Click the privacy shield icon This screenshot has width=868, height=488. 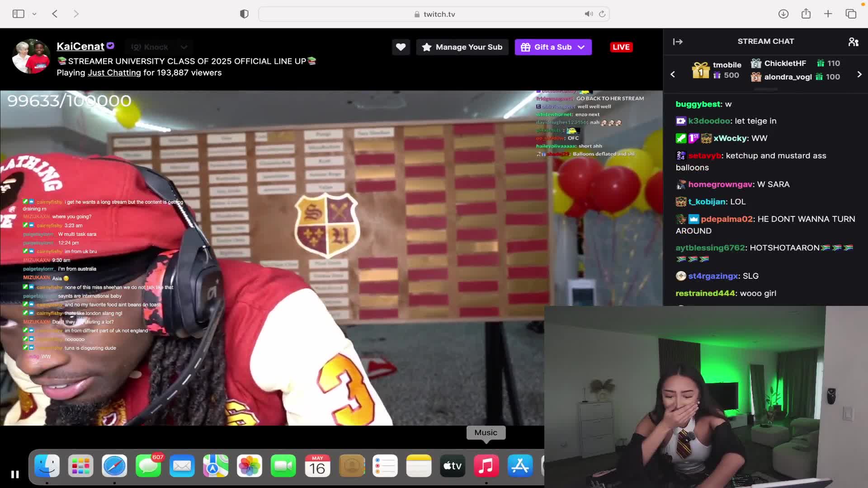coord(244,14)
